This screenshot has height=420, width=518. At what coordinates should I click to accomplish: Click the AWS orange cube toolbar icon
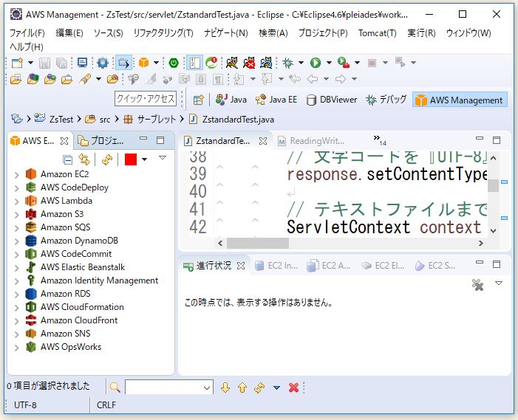[143, 62]
